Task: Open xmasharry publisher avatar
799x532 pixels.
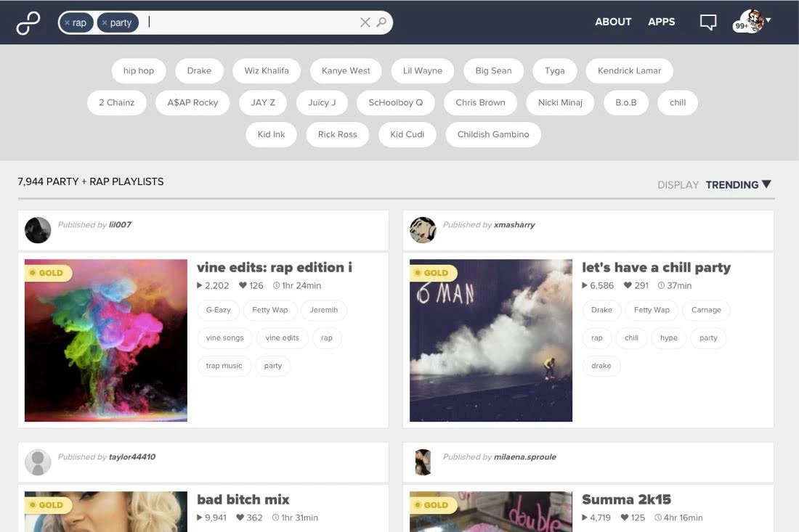Action: tap(423, 230)
